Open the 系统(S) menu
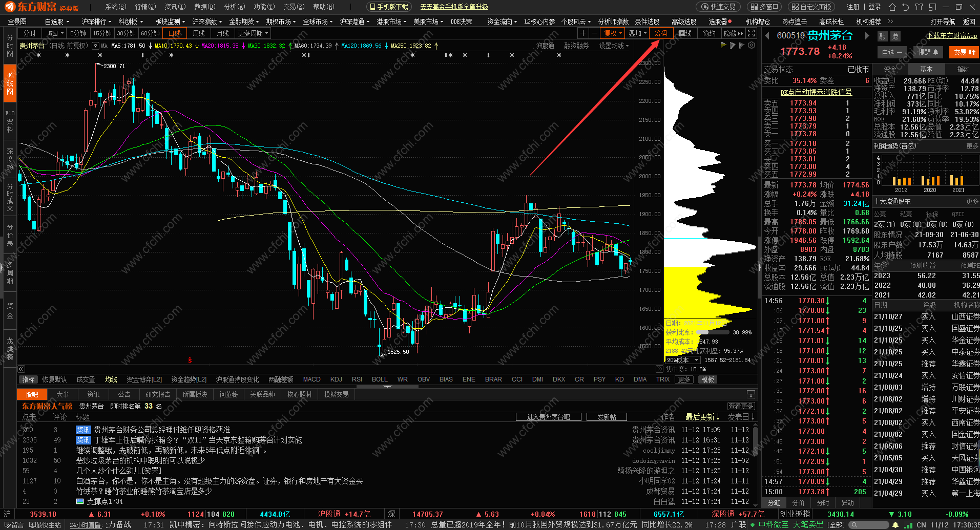The image size is (980, 530). 115,7
